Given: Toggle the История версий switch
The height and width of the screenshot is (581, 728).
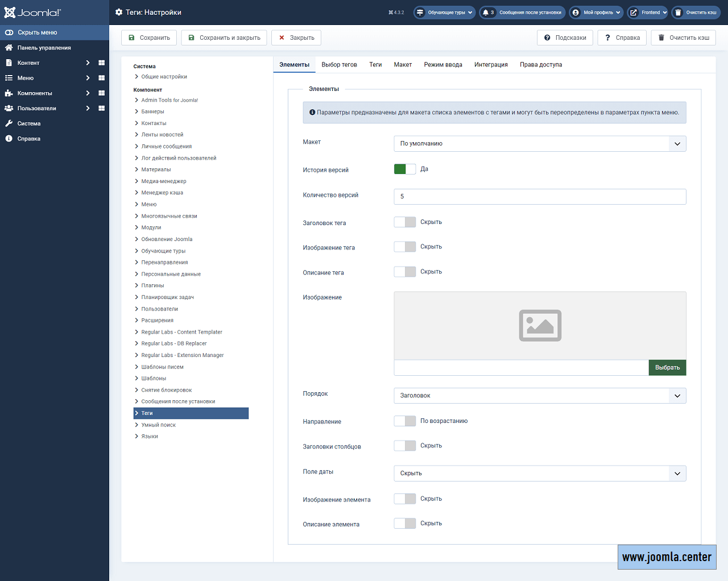Looking at the screenshot, I should (404, 169).
